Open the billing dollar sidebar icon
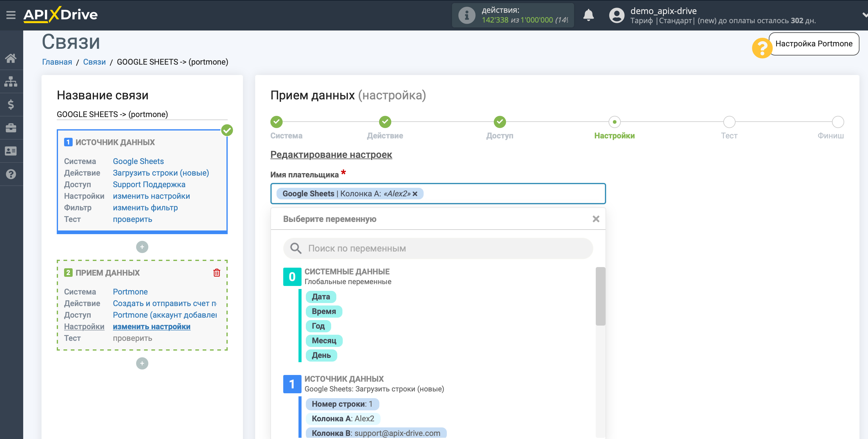Viewport: 868px width, 439px height. 11,105
